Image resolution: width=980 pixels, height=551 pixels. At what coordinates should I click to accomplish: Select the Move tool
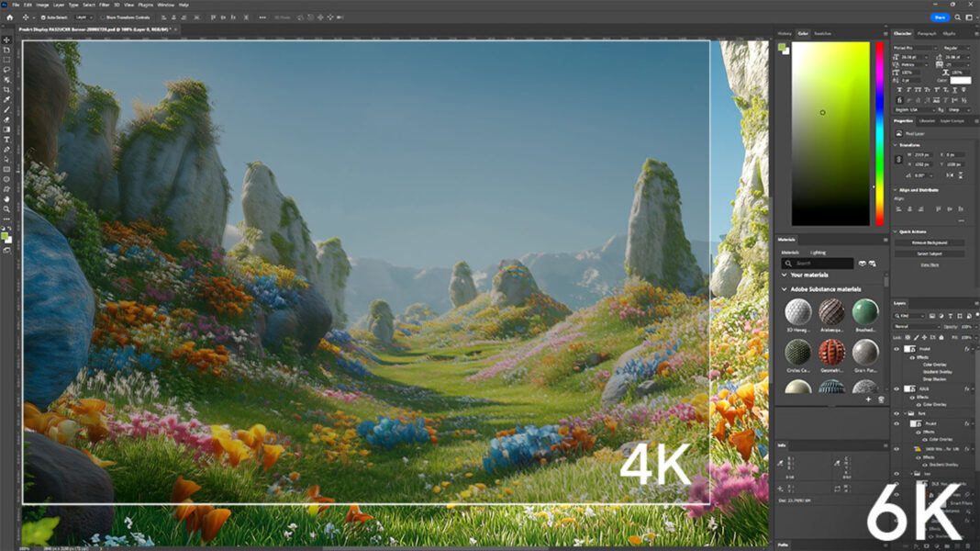(x=6, y=39)
